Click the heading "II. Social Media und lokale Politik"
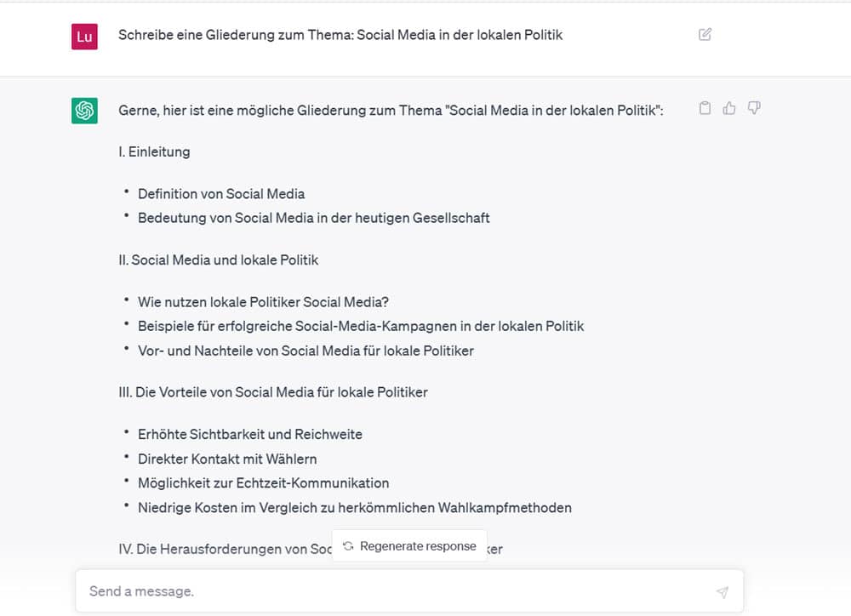 (219, 260)
